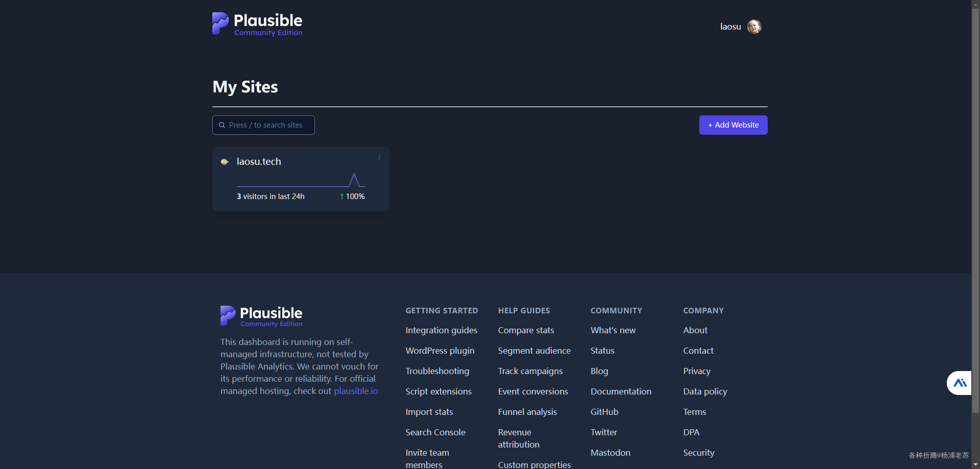Image resolution: width=980 pixels, height=469 pixels.
Task: Open What's new community link
Action: pyautogui.click(x=613, y=330)
